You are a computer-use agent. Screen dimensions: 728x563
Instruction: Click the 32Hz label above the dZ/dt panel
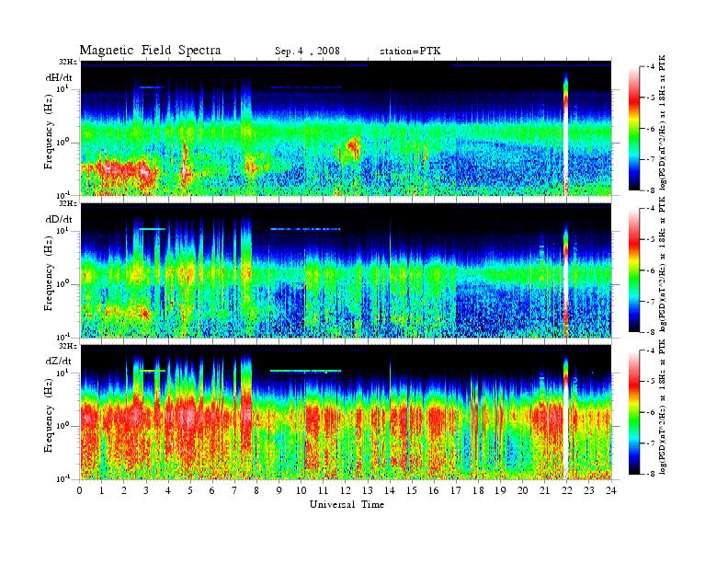point(68,346)
